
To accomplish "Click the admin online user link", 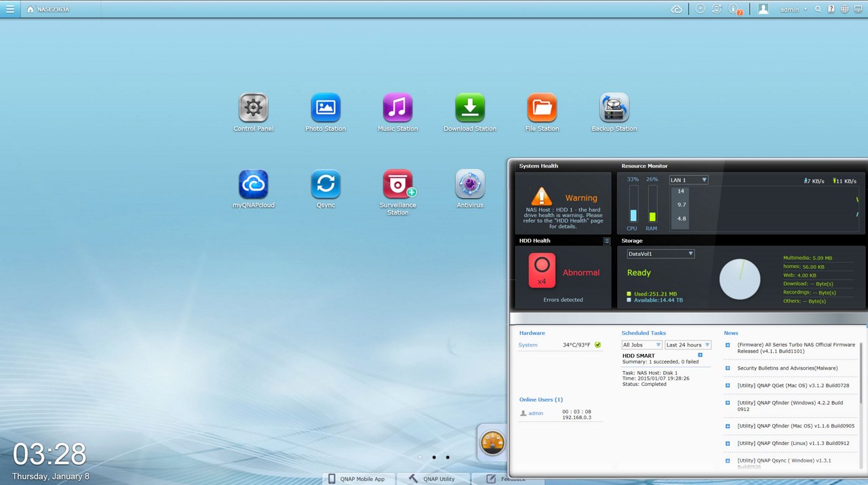I will click(536, 413).
